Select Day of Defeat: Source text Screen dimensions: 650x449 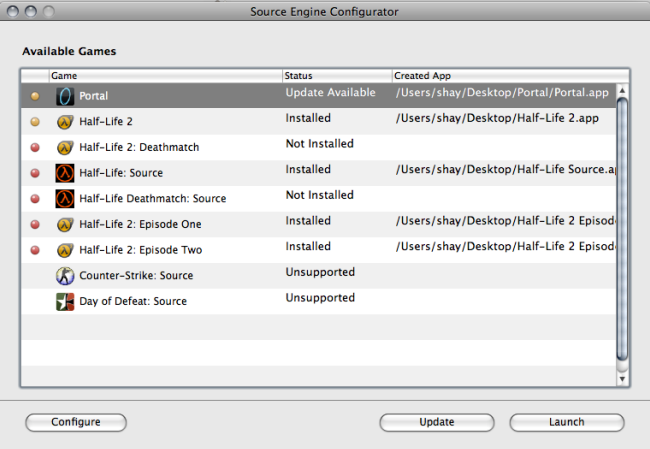[133, 301]
